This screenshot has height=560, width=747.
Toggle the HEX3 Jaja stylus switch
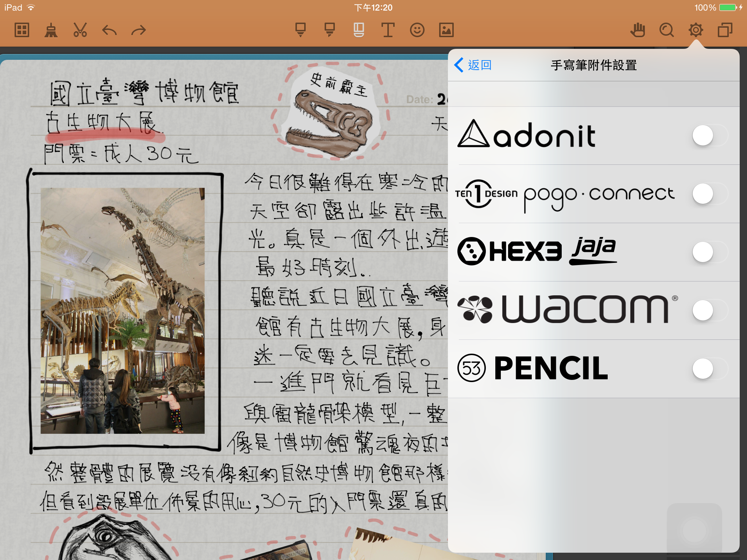point(710,252)
